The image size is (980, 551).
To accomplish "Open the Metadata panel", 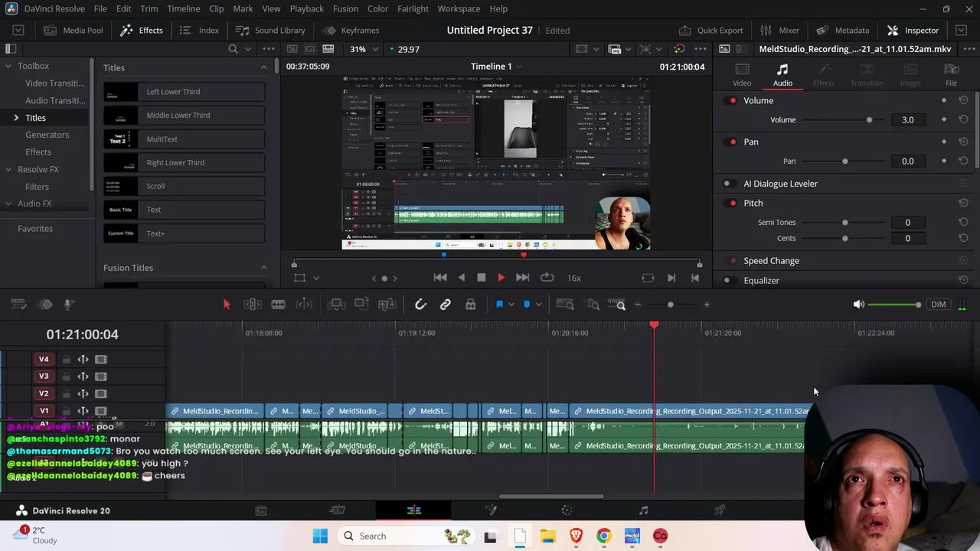I will [x=843, y=30].
